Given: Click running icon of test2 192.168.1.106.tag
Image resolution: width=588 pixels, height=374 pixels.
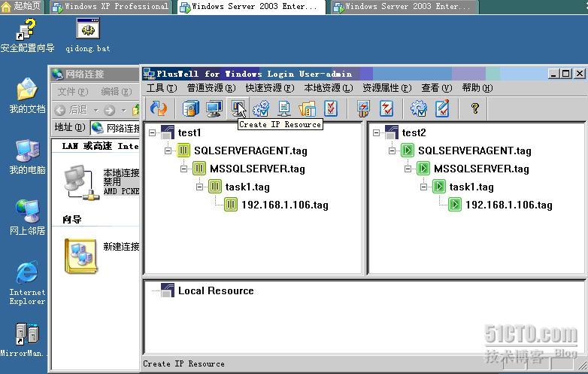Looking at the screenshot, I should [454, 205].
